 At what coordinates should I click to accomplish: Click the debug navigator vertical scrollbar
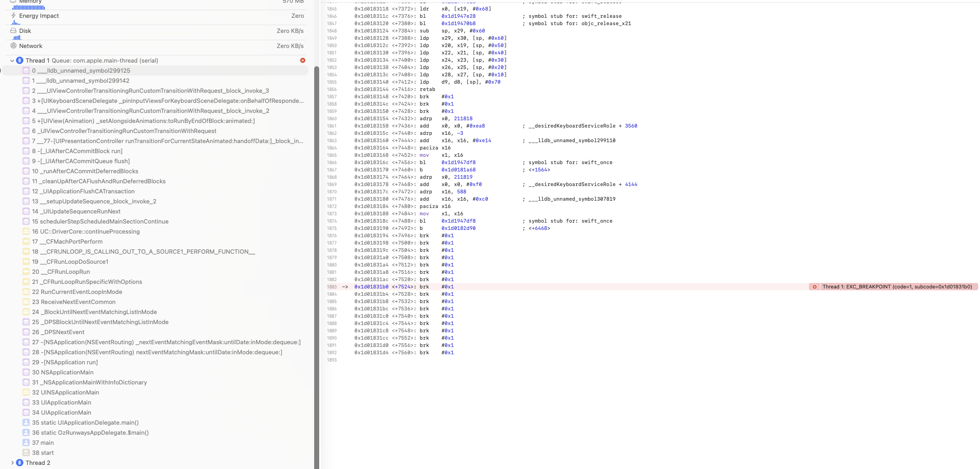pyautogui.click(x=316, y=265)
